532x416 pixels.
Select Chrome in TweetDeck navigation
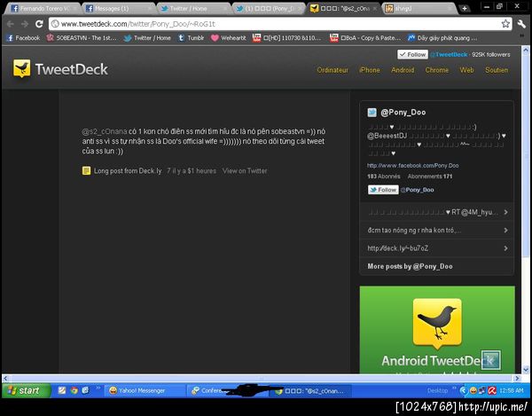pos(437,70)
